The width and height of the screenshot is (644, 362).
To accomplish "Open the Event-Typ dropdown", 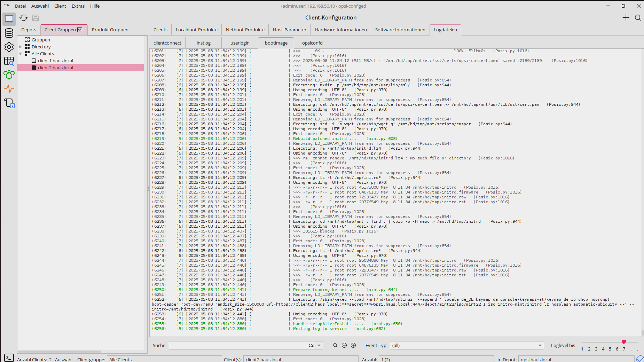I will (x=466, y=345).
